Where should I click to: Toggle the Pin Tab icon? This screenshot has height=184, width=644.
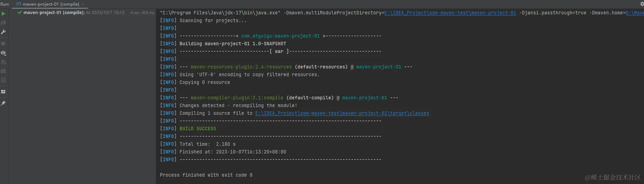coord(3,103)
